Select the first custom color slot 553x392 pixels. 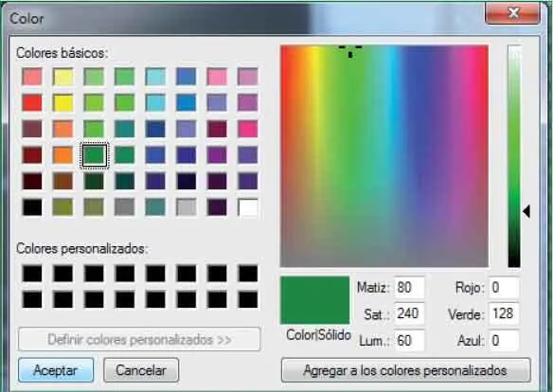pyautogui.click(x=32, y=274)
